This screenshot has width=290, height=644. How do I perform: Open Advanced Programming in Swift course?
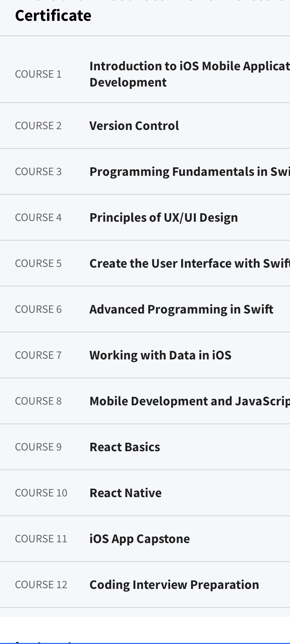tap(181, 309)
